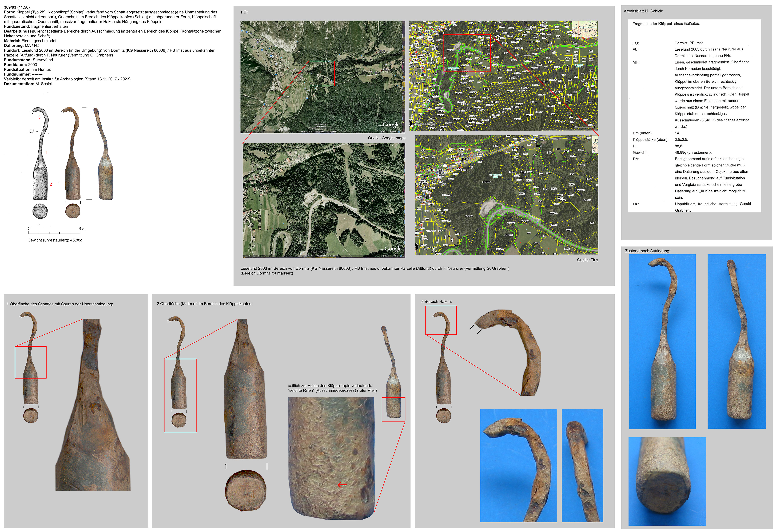Click red number 2 beside the clapper head
The height and width of the screenshot is (532, 776).
(51, 184)
